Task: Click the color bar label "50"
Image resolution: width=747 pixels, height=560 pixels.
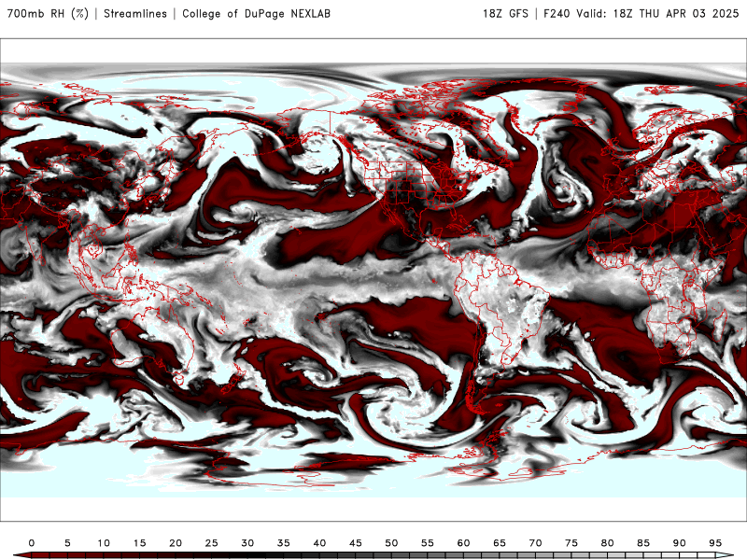Action: click(391, 543)
